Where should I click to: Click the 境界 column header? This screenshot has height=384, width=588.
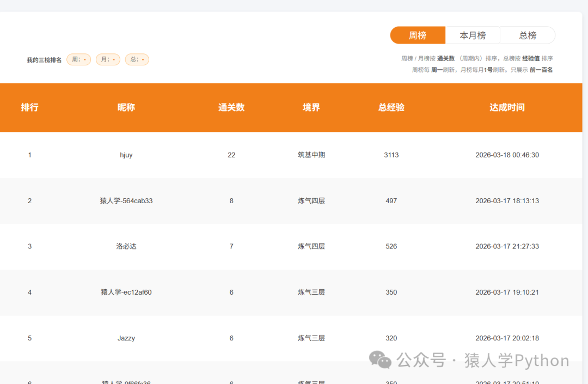[311, 108]
